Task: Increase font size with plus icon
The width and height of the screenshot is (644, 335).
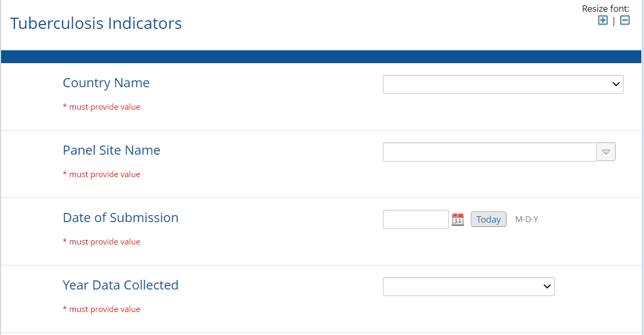Action: point(603,20)
